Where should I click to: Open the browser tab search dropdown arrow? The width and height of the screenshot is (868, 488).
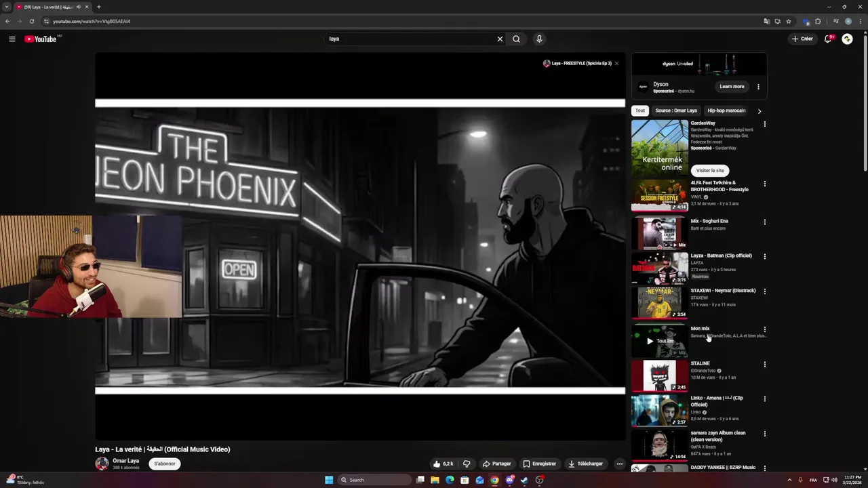[6, 7]
